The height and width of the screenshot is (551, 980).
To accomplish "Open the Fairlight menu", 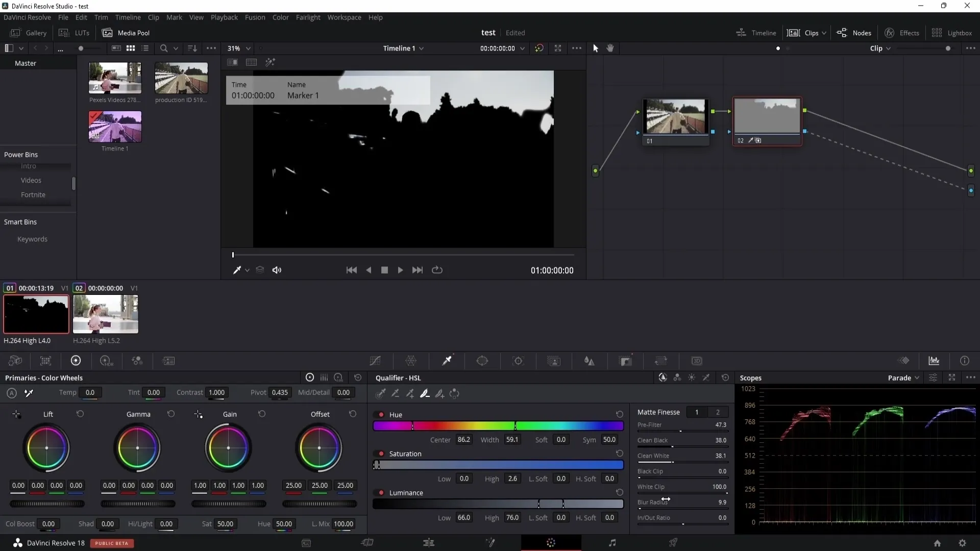I will (x=308, y=17).
